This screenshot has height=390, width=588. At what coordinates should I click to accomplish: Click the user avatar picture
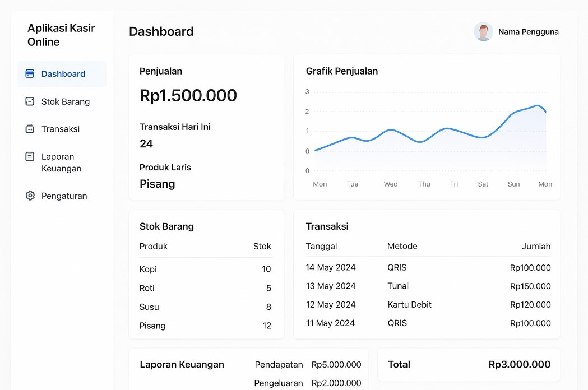(483, 32)
